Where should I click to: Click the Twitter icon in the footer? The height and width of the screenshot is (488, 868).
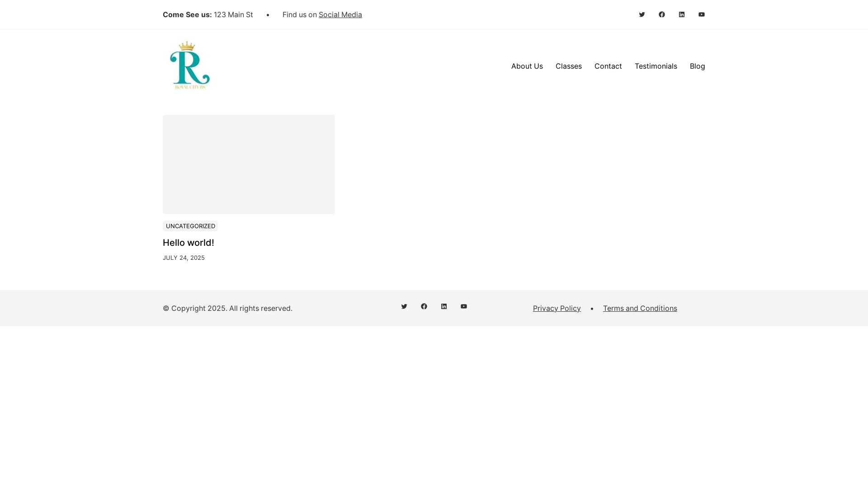click(404, 306)
